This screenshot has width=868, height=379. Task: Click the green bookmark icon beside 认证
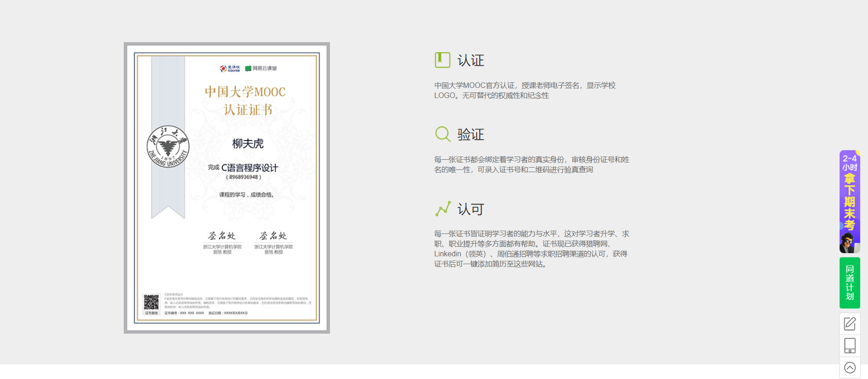pos(443,60)
